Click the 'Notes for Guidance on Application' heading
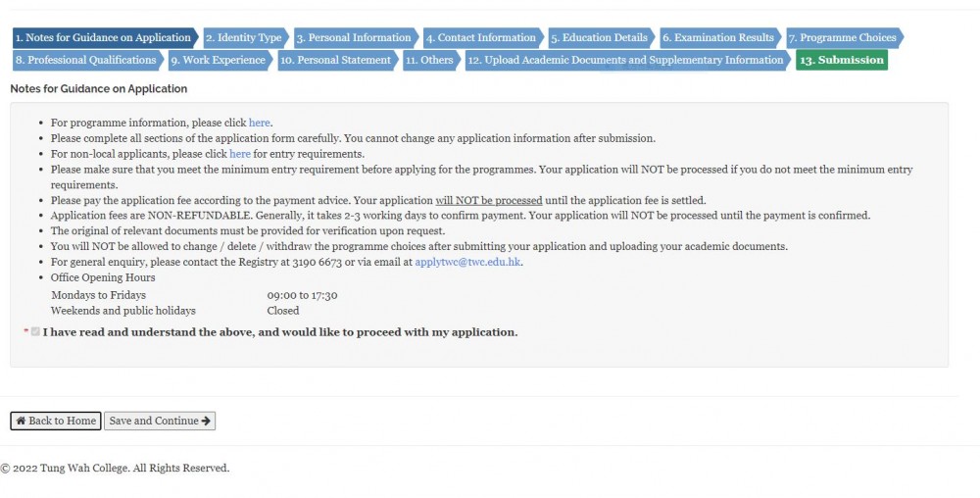Viewport: 980px width, 498px height. [99, 89]
